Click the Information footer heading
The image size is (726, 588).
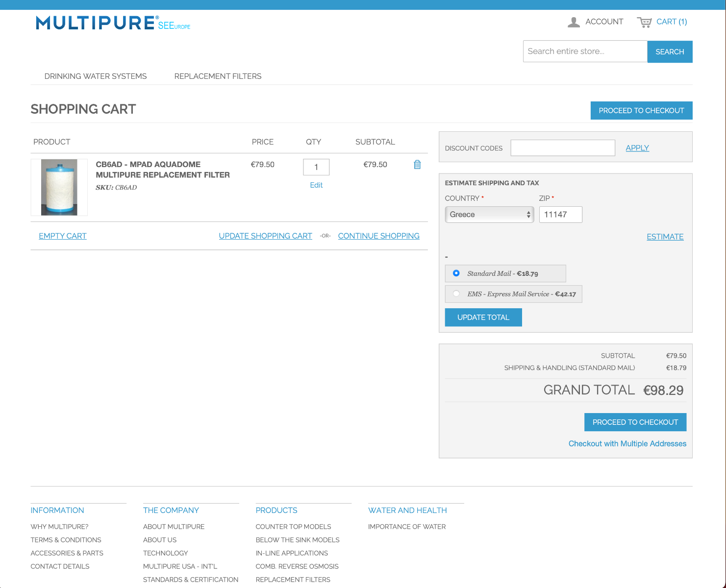point(57,510)
